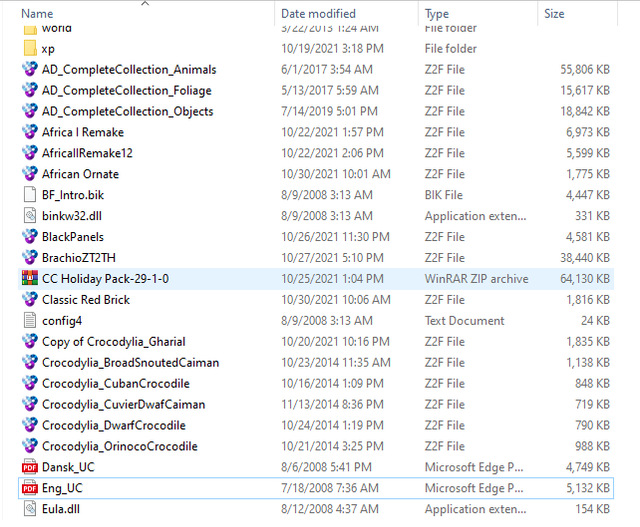This screenshot has width=640, height=527.
Task: Click the 38,440 KB size for BrachioZT2TH
Action: coord(585,258)
